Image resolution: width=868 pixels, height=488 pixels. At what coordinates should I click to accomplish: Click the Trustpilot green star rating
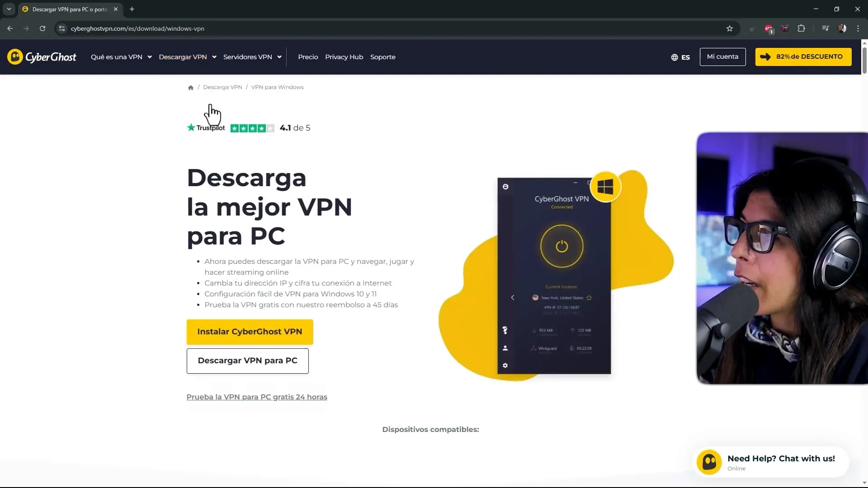click(252, 128)
